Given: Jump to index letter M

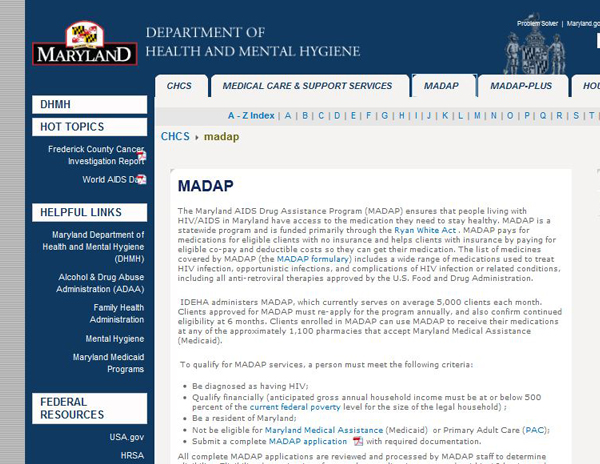Looking at the screenshot, I should pos(477,116).
